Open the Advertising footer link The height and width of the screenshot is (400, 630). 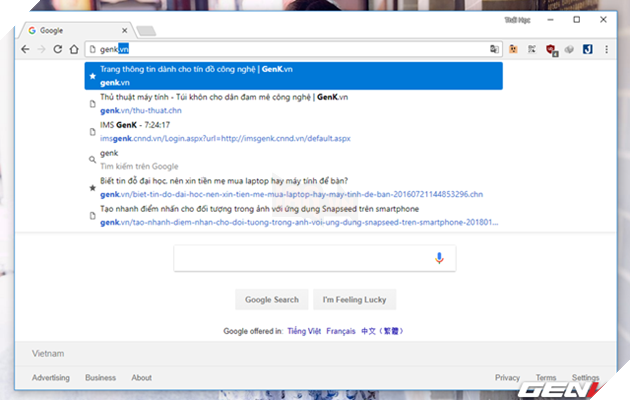click(51, 378)
